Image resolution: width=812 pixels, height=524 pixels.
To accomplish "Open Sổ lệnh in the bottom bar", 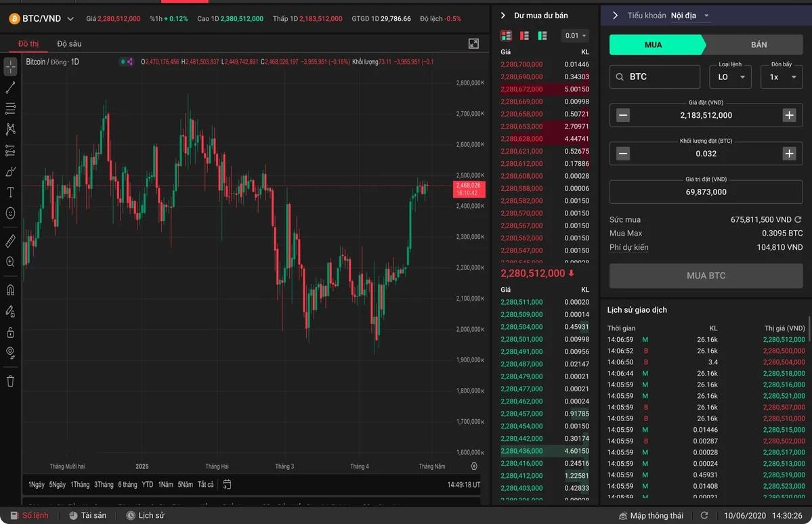I will tap(30, 515).
